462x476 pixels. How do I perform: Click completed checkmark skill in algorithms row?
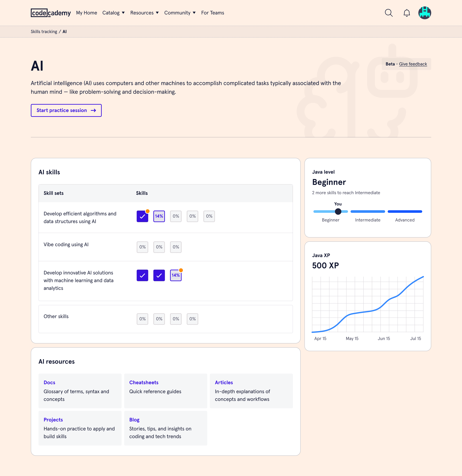[142, 216]
